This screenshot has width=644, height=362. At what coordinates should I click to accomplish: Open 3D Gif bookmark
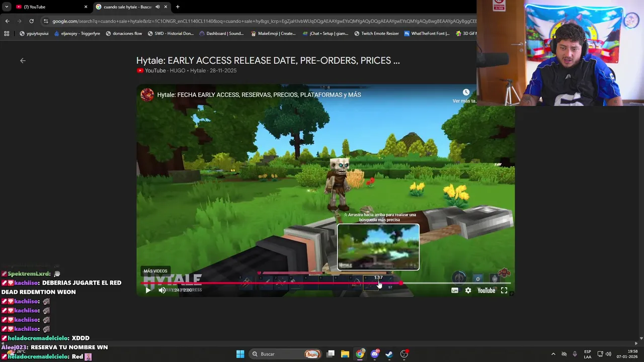click(x=465, y=34)
